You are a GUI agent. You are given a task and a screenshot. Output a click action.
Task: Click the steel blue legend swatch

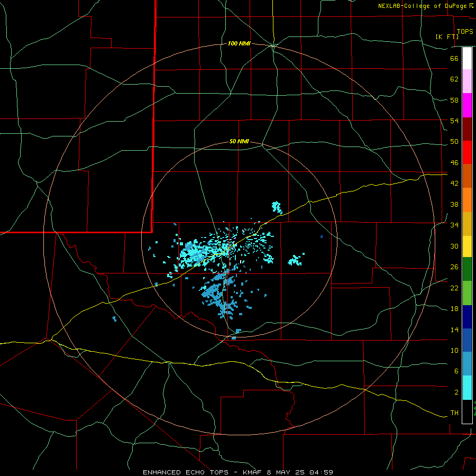pos(467,364)
